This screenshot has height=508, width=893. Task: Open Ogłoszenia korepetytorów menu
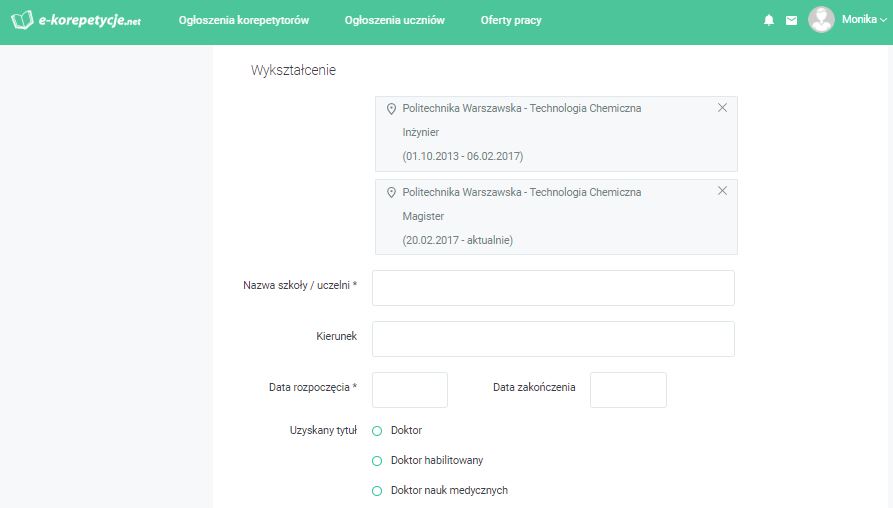pyautogui.click(x=243, y=20)
